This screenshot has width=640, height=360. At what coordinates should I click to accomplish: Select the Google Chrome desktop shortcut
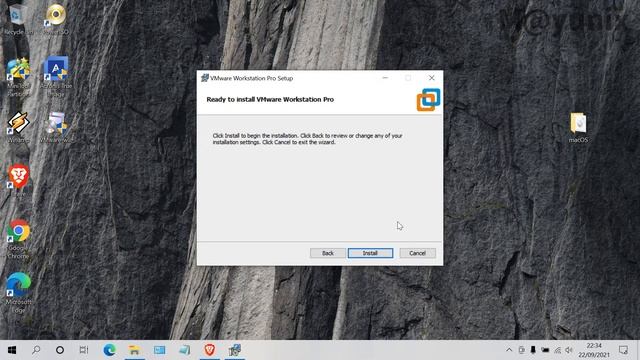click(18, 239)
